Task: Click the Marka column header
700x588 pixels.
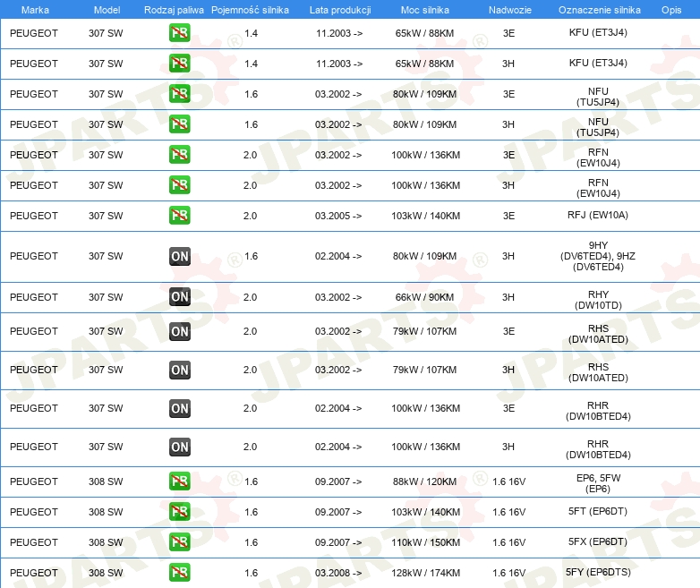Action: 35,10
